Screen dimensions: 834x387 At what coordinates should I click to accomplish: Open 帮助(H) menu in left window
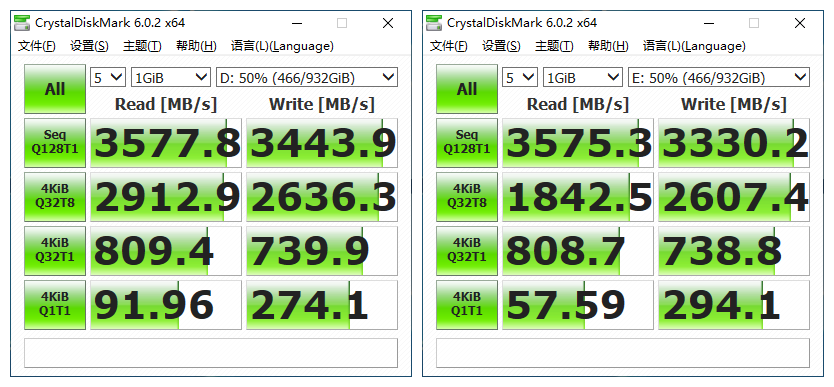click(196, 46)
